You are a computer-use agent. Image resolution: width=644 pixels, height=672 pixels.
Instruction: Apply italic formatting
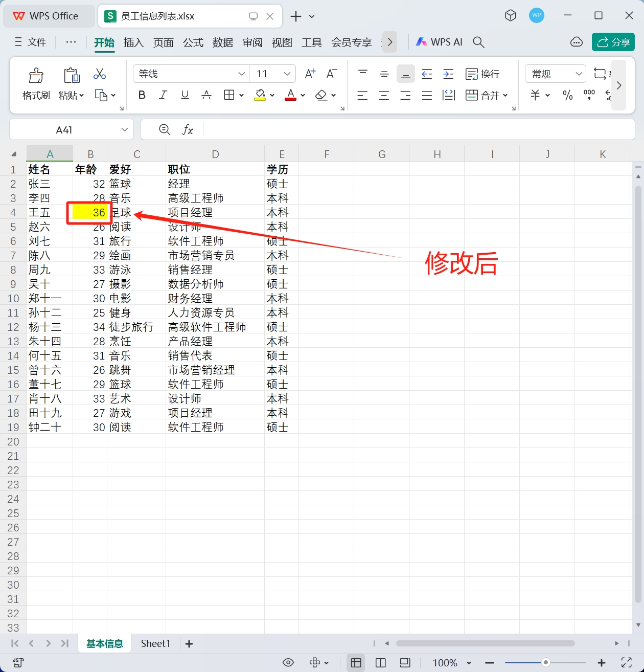click(x=163, y=95)
